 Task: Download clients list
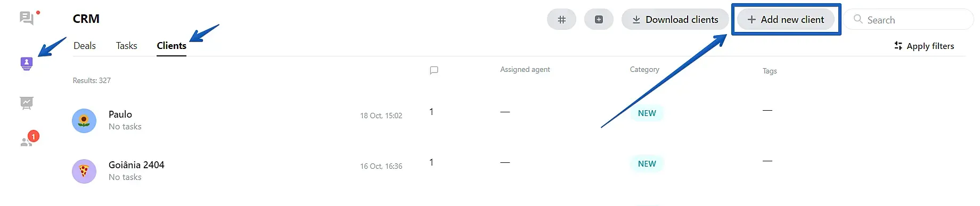point(675,20)
